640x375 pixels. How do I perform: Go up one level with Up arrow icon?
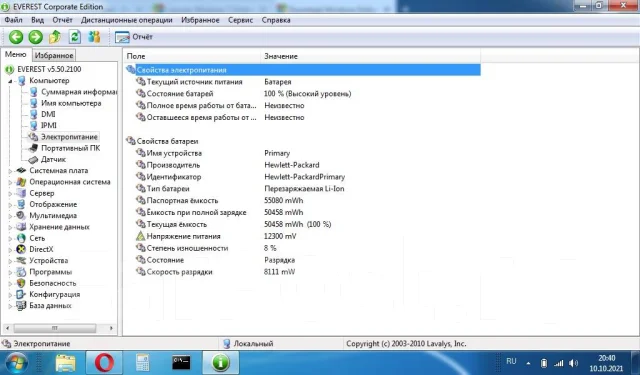[55, 37]
